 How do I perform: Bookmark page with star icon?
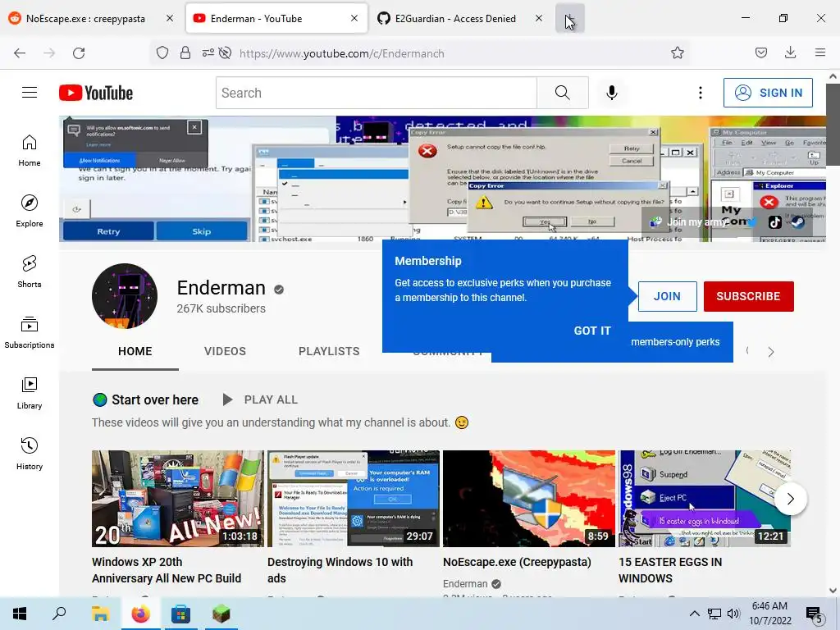[677, 53]
